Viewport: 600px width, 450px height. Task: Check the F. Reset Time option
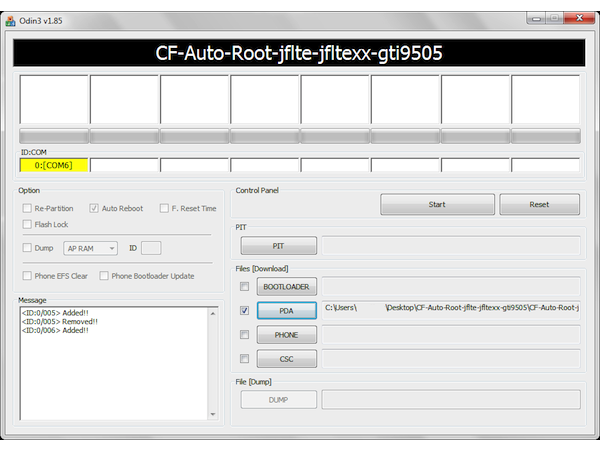pyautogui.click(x=164, y=208)
